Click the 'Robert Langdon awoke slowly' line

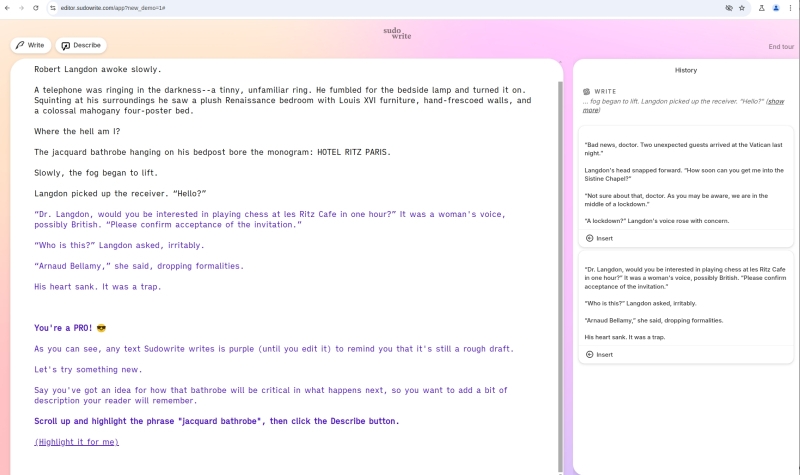click(98, 69)
